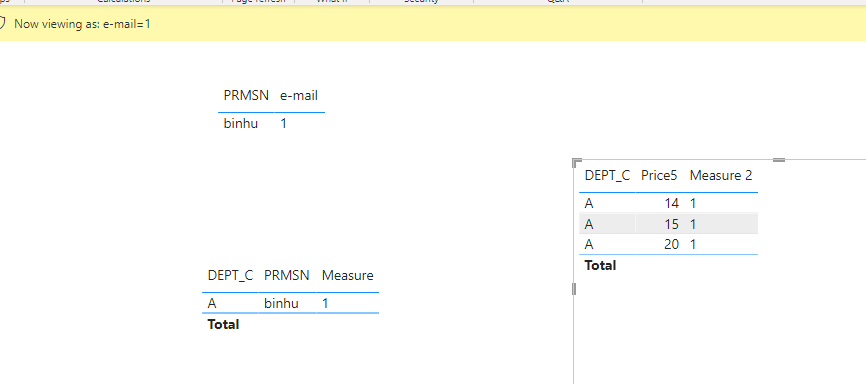Click the DEPT_C header next to Price5

coord(607,176)
